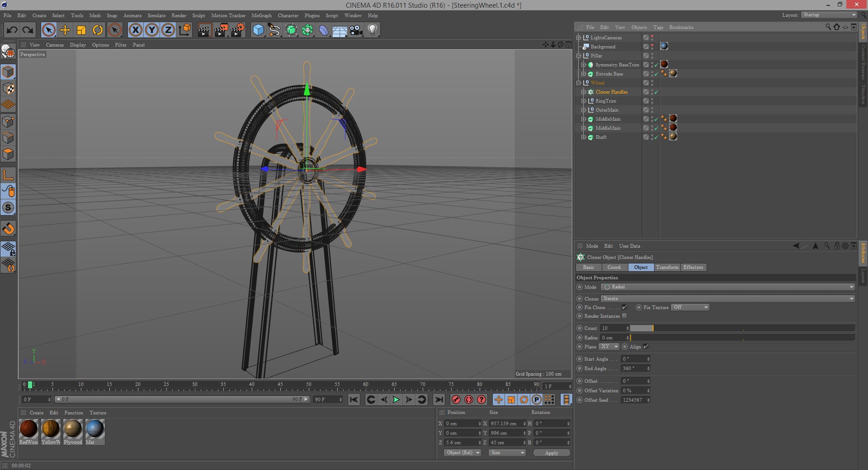Toggle the Z-axis lock icon
The image size is (868, 470).
coord(168,30)
